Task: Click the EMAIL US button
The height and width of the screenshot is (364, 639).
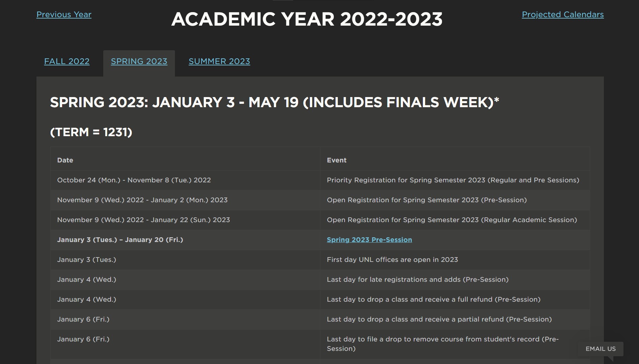Action: [600, 349]
